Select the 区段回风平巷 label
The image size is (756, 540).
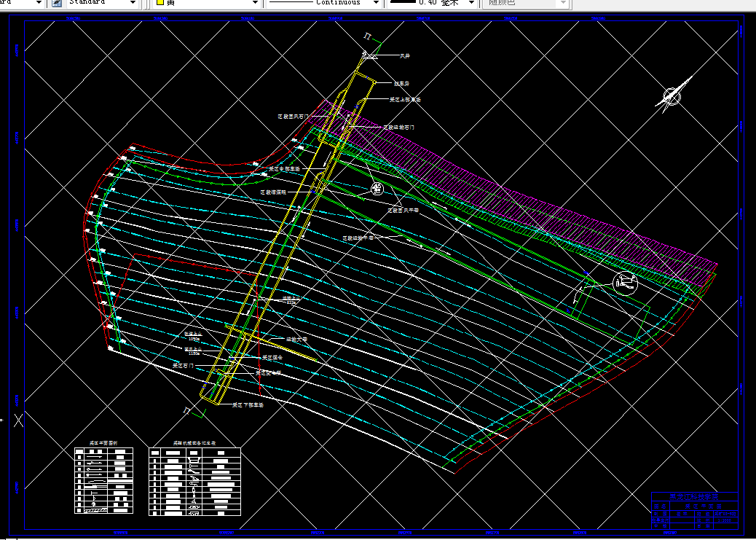[403, 210]
